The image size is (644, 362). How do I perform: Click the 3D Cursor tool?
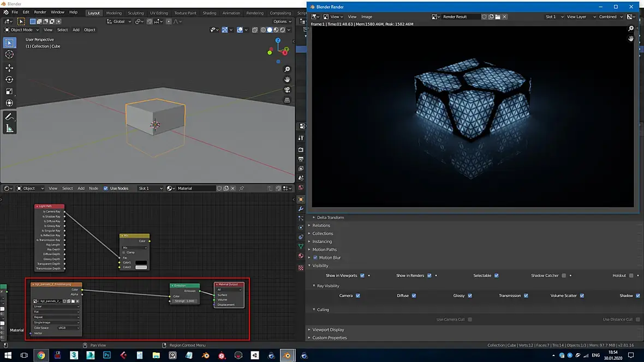point(9,55)
